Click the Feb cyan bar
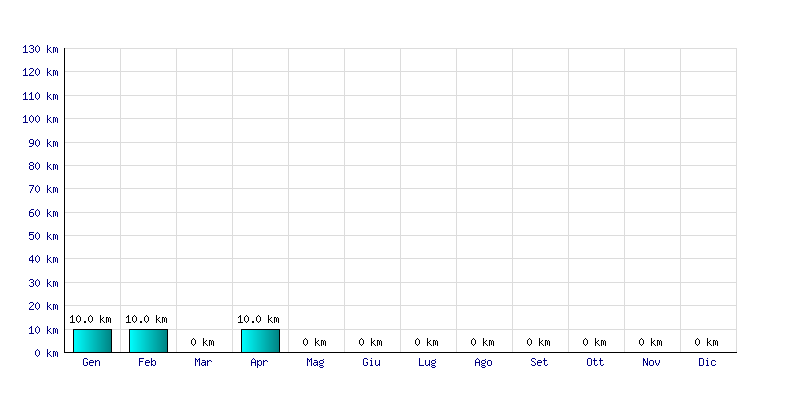This screenshot has width=800, height=400. click(148, 341)
